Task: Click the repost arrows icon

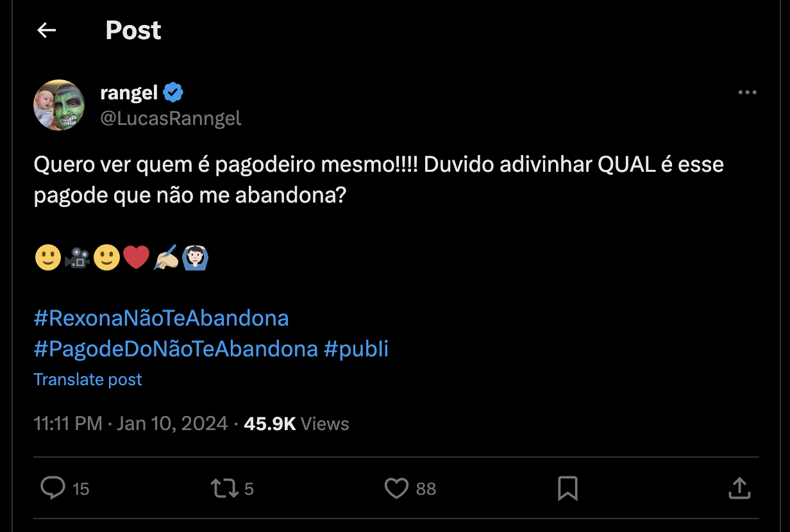Action: tap(223, 488)
